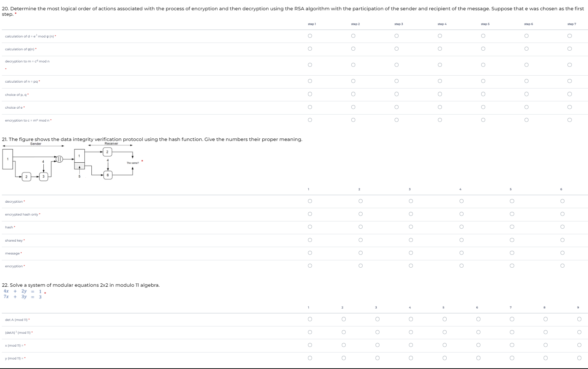
Task: Select step 1 for choice of e
Action: [x=310, y=107]
